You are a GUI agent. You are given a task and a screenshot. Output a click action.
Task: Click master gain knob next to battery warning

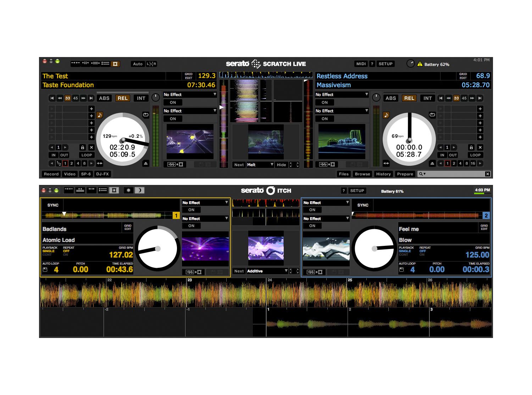click(x=410, y=64)
